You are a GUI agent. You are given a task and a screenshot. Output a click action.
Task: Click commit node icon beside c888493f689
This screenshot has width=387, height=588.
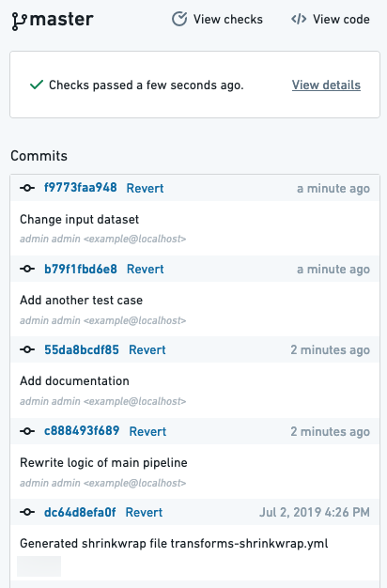27,431
